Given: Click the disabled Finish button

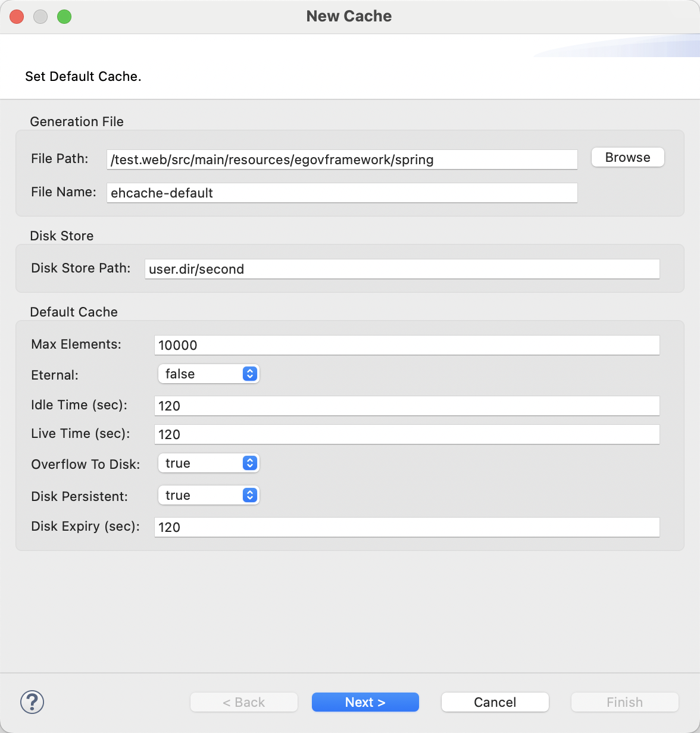Looking at the screenshot, I should [x=624, y=702].
